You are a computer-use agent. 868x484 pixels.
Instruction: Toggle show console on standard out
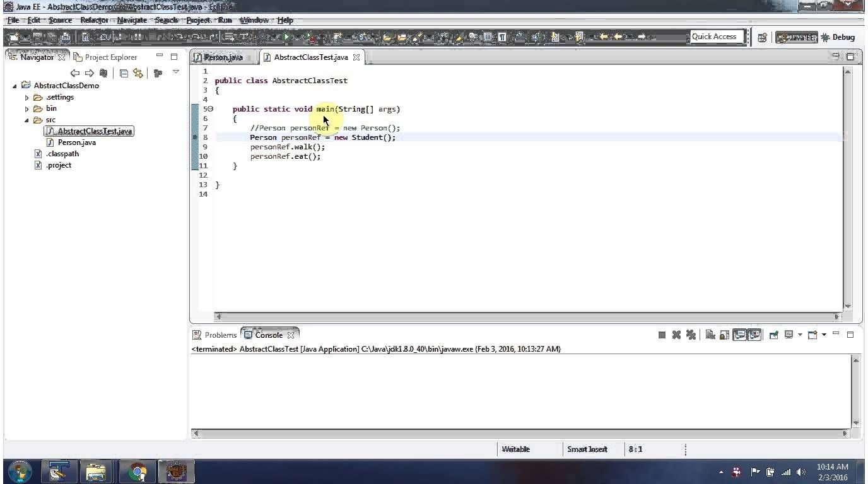point(740,335)
